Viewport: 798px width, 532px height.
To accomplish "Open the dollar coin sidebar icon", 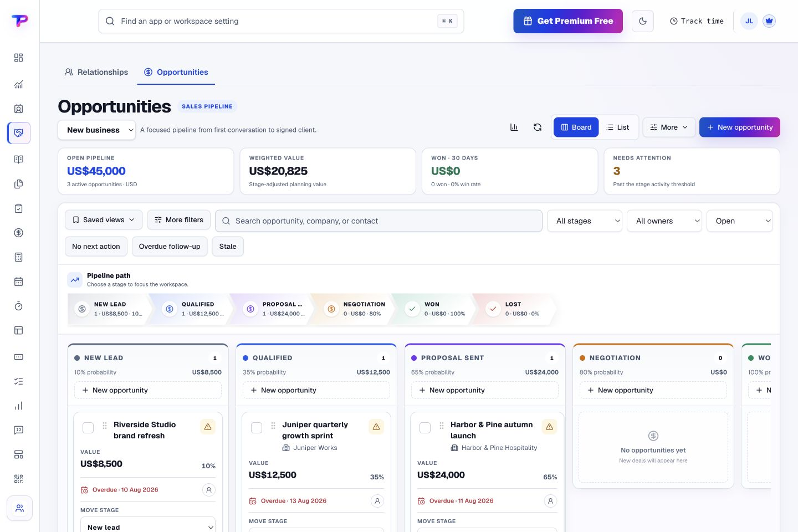I will tap(18, 233).
